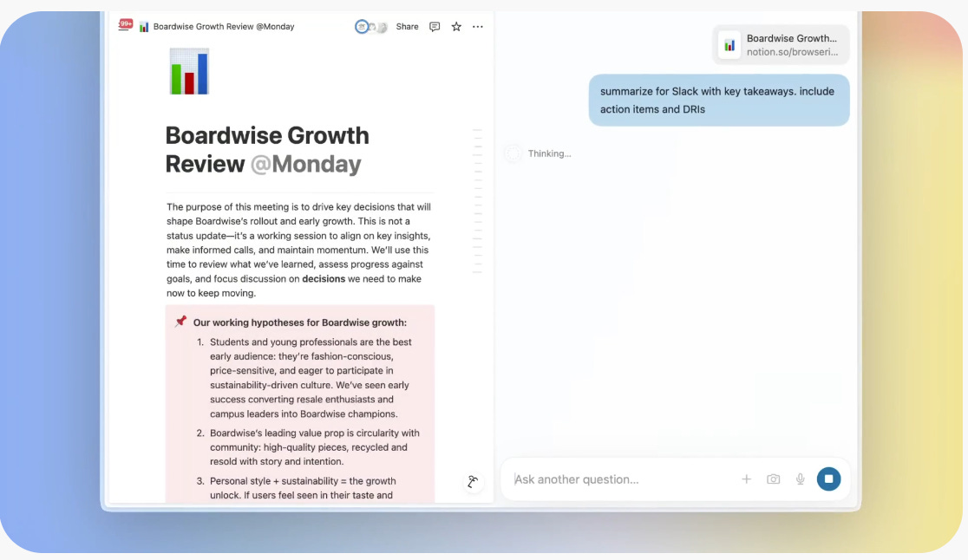968x560 pixels.
Task: Click hypothesis 1 about students and young professionals
Action: tap(311, 378)
